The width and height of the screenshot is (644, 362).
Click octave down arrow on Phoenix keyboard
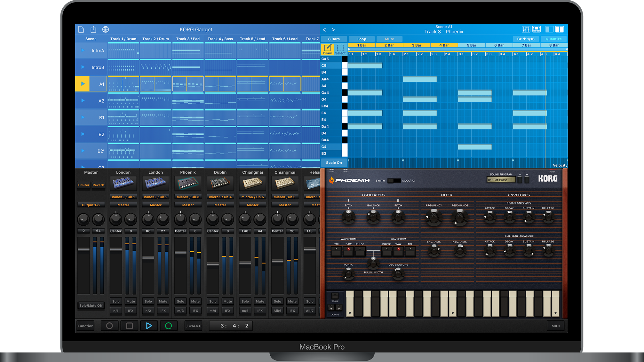[331, 308]
